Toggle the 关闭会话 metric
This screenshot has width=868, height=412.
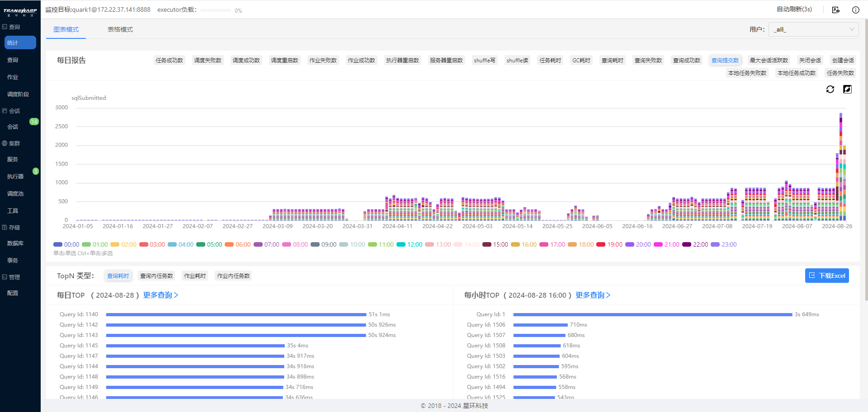click(x=810, y=61)
